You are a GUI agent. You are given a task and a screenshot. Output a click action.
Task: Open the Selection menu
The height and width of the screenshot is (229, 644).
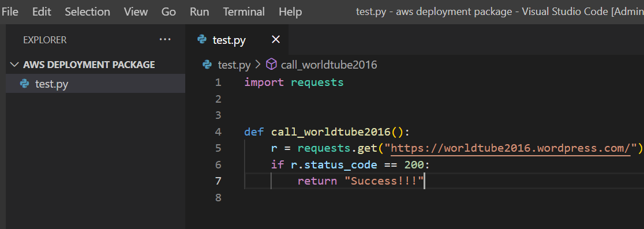point(88,12)
